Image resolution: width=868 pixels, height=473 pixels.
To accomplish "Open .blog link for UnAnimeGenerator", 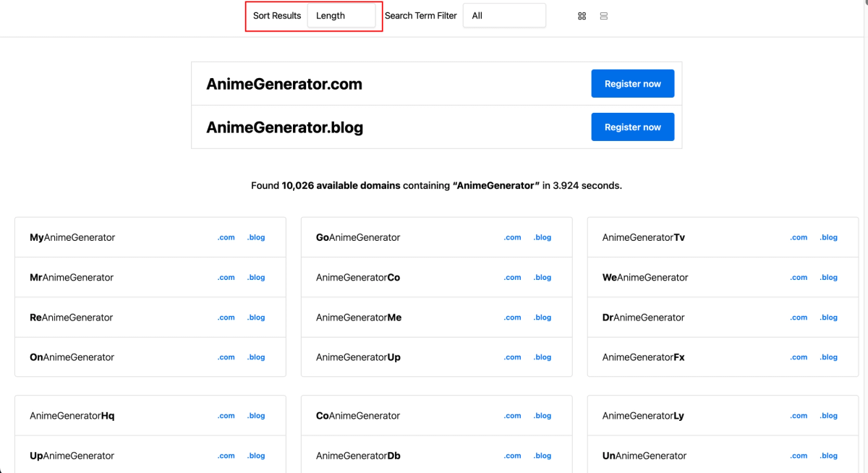I will 829,456.
